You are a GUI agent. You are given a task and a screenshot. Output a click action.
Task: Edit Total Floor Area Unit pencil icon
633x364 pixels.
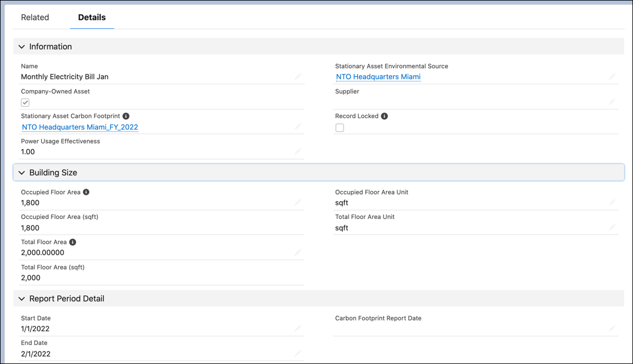click(612, 227)
